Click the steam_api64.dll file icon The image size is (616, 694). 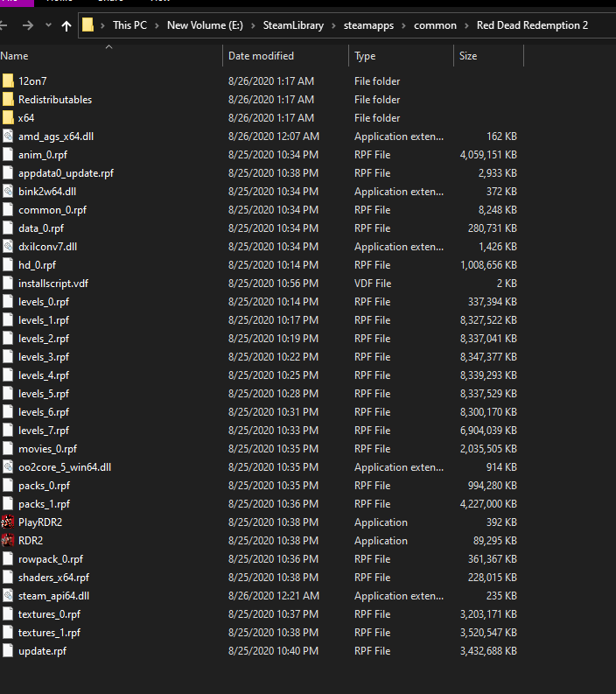click(8, 595)
